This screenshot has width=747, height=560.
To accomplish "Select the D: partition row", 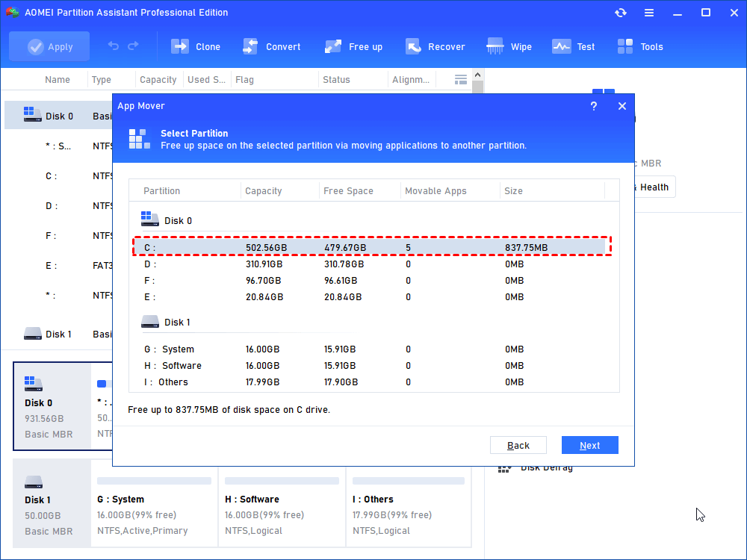I will click(x=372, y=264).
